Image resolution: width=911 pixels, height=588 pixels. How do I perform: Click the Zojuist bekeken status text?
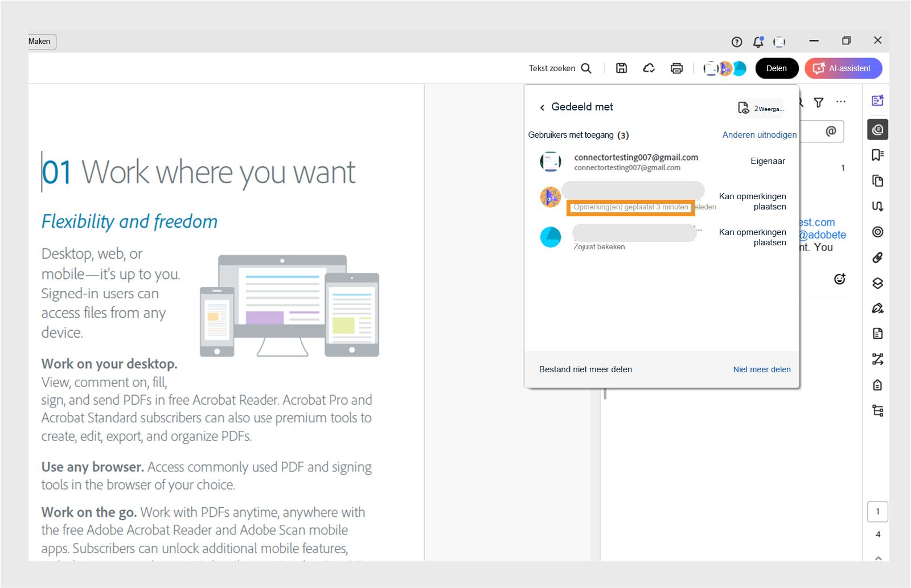tap(599, 247)
